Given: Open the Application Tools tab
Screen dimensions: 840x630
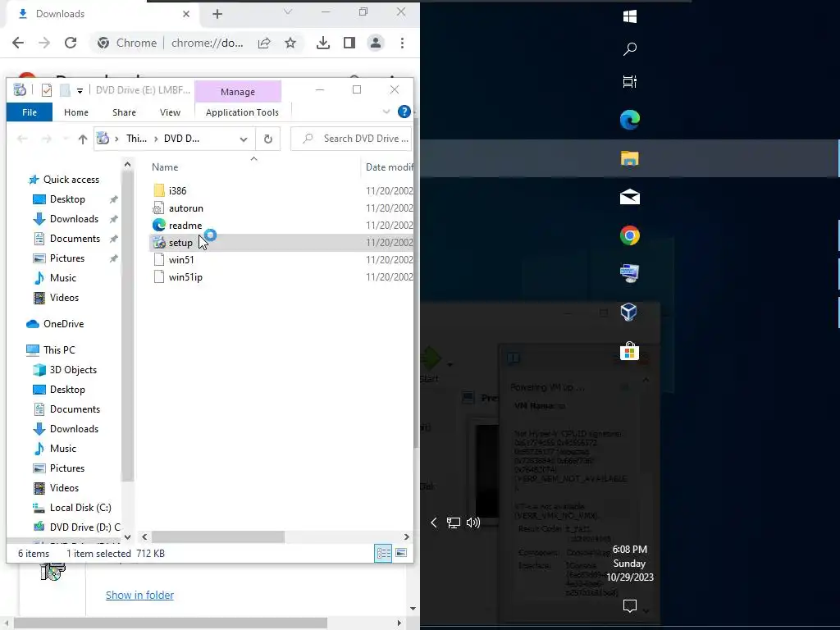Looking at the screenshot, I should (242, 112).
